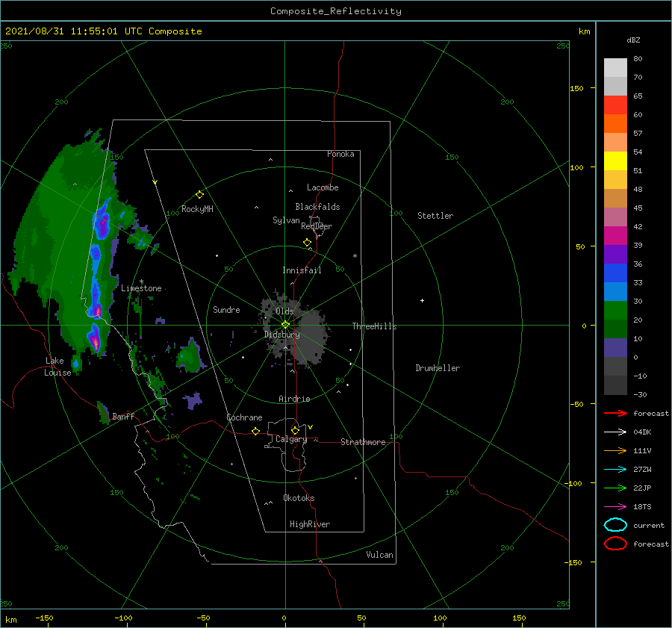The image size is (672, 628).
Task: Click the RockyMH label
Action: (x=197, y=209)
